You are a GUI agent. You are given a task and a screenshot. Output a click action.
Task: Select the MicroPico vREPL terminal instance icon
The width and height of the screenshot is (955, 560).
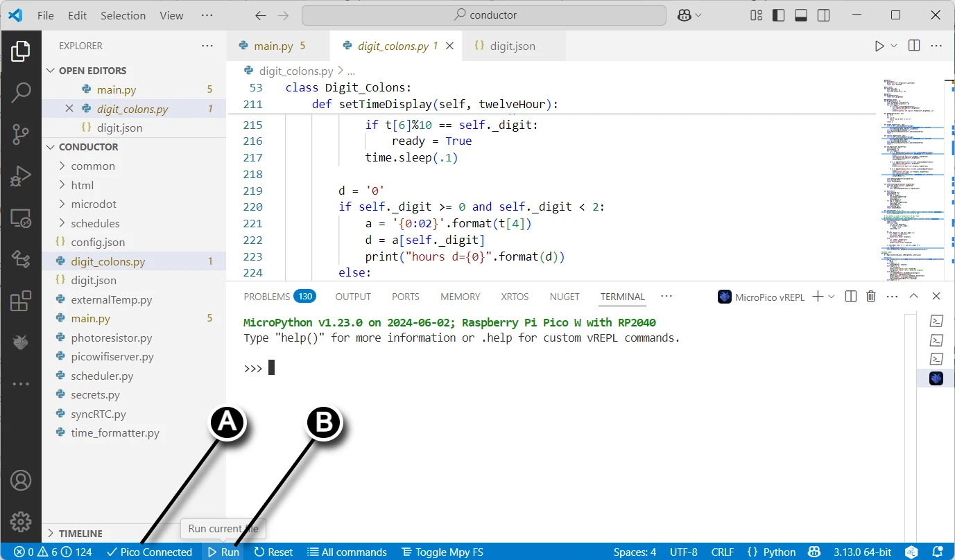936,378
